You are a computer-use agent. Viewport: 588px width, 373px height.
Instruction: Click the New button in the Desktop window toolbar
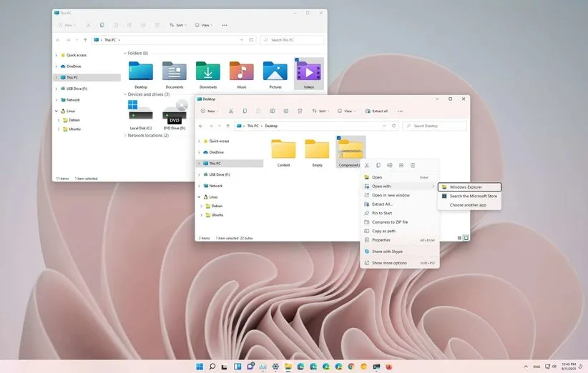pos(209,111)
